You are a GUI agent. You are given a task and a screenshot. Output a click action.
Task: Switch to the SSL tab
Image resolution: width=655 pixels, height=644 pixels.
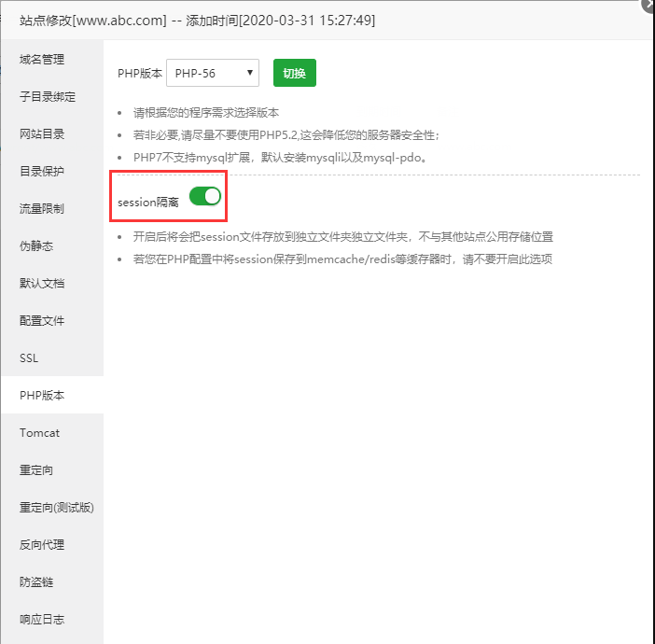point(52,357)
